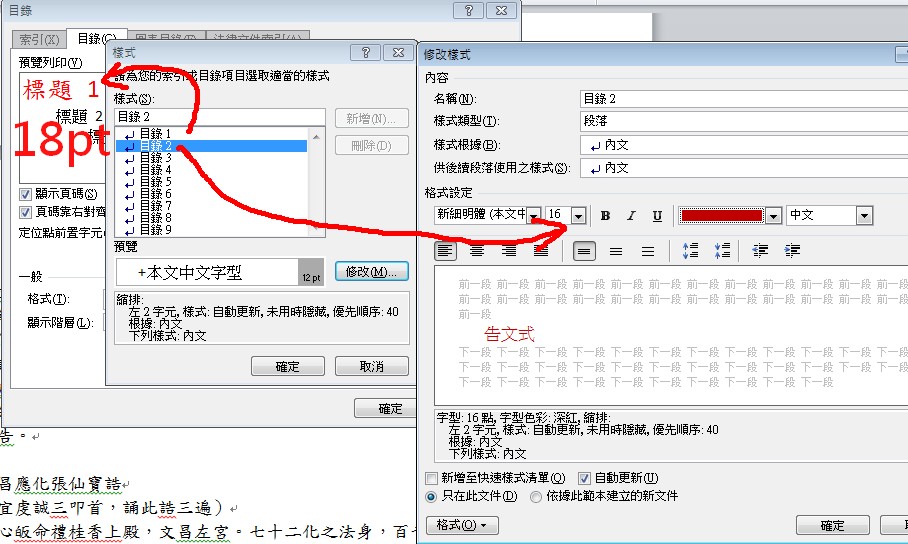Expand the 中文 language dropdown

(x=863, y=216)
